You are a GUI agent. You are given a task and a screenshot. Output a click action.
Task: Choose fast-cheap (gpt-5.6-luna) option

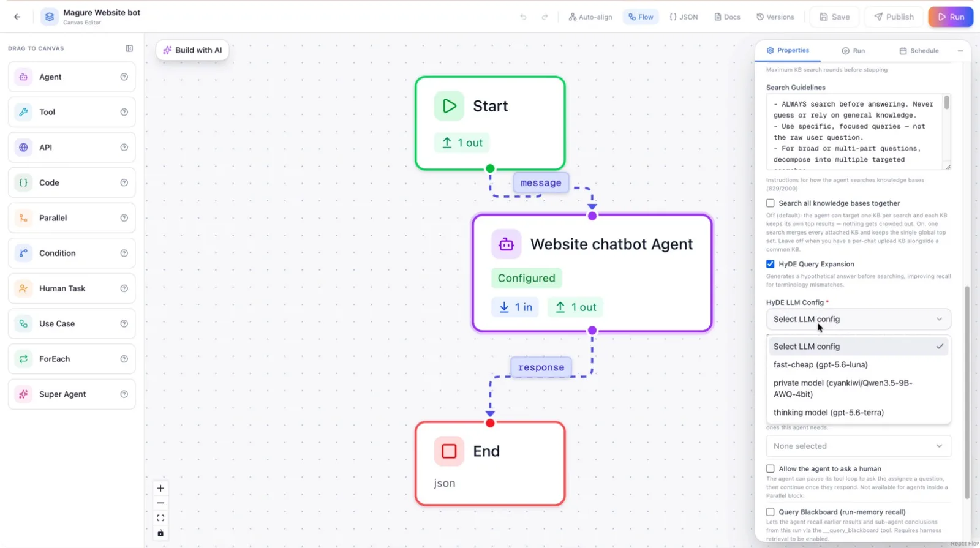tap(858, 365)
